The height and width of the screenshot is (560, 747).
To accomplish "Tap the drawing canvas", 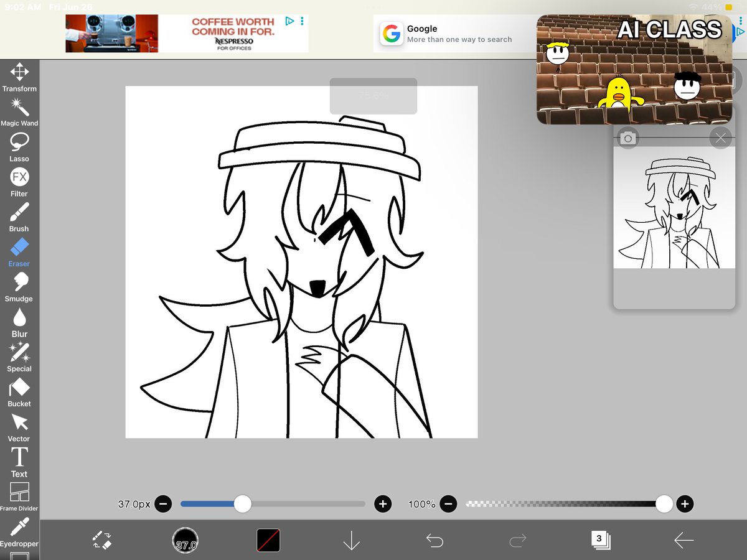I will click(x=301, y=262).
